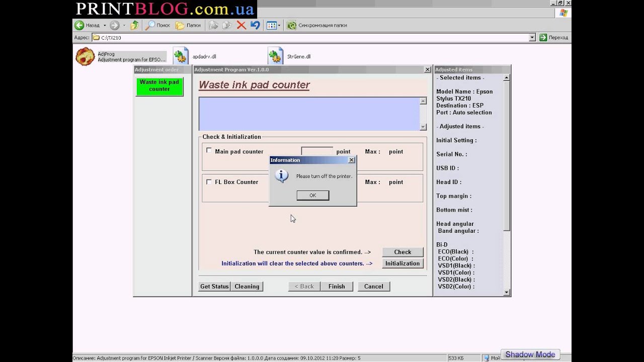Go up one folder level
Image resolution: width=644 pixels, height=362 pixels.
(x=134, y=25)
